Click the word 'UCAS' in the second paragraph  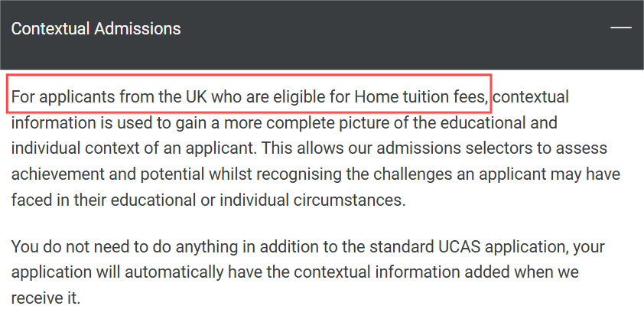pos(457,247)
